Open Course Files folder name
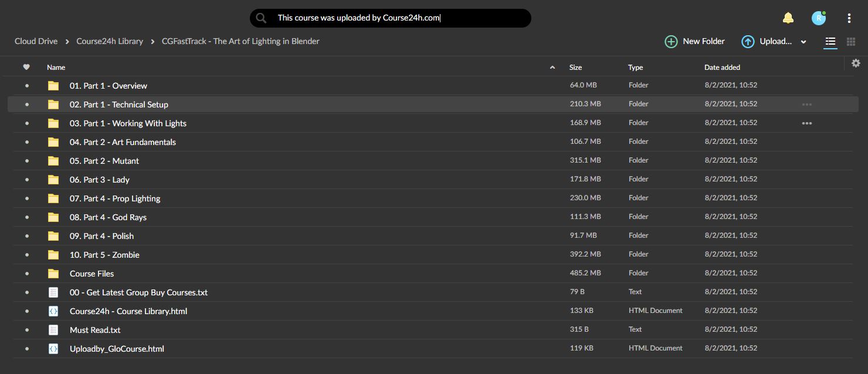The width and height of the screenshot is (868, 374). [x=91, y=274]
